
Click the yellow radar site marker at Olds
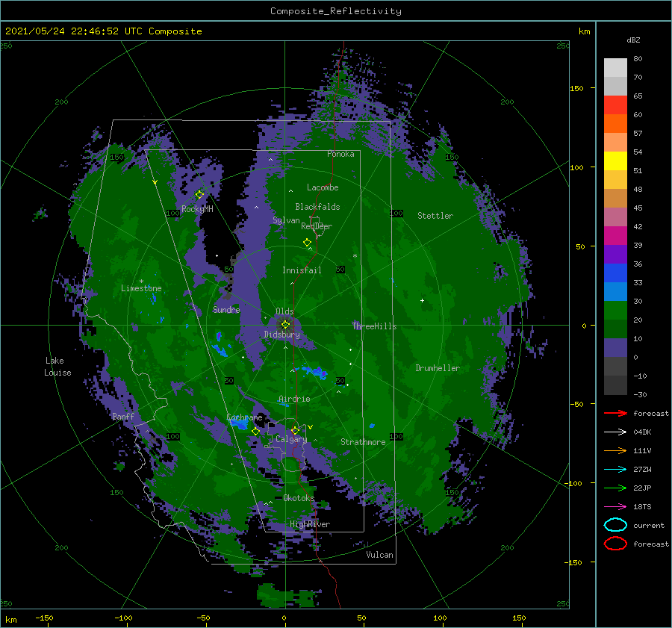[285, 325]
